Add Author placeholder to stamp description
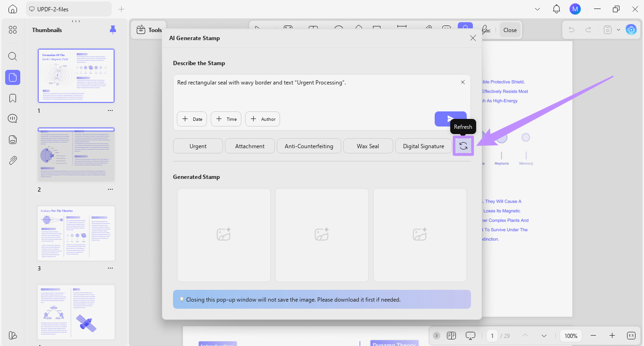The height and width of the screenshot is (346, 644). (263, 119)
